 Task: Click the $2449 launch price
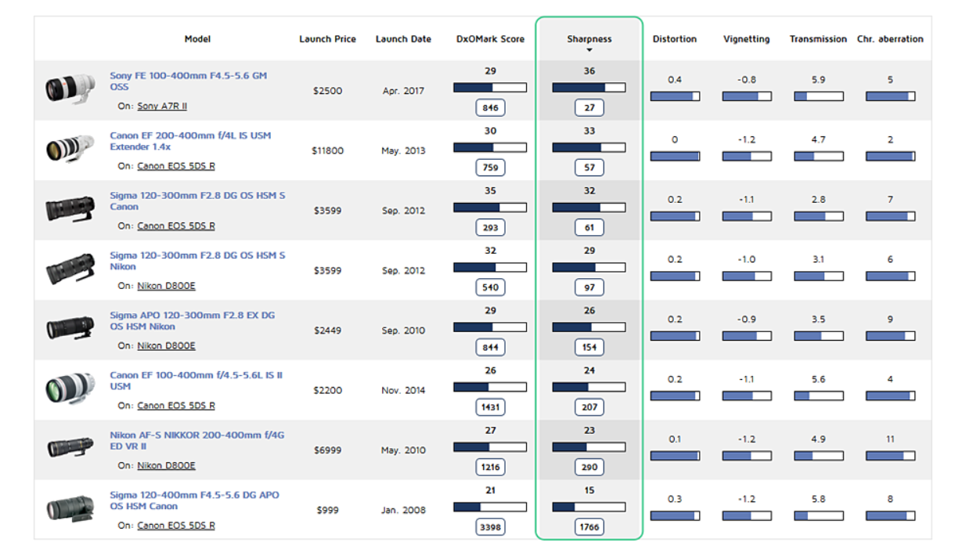[328, 331]
